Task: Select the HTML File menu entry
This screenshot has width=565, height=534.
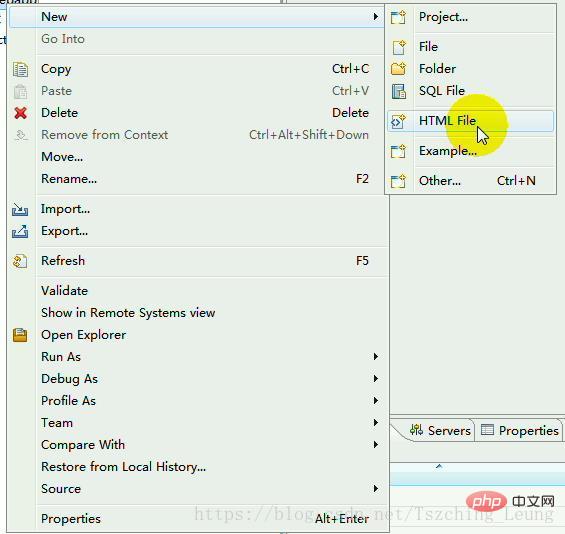Action: [x=470, y=121]
